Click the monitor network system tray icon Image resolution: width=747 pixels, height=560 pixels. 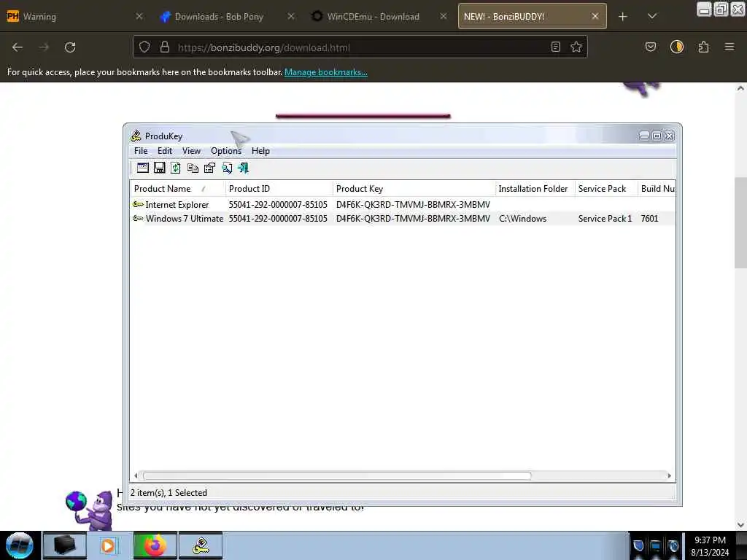(656, 545)
